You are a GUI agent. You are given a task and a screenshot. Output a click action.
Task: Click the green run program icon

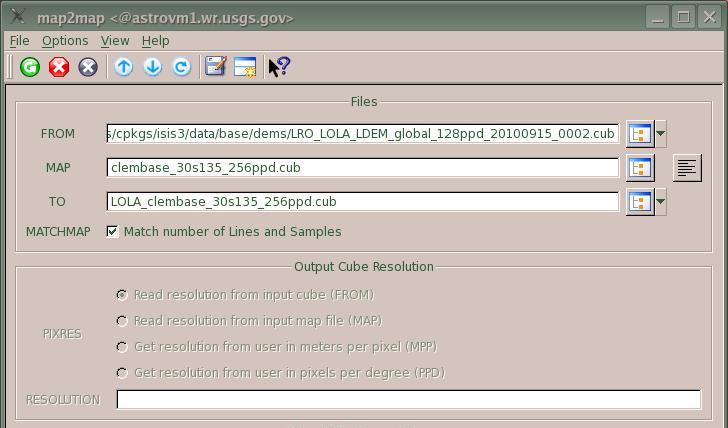(30, 67)
